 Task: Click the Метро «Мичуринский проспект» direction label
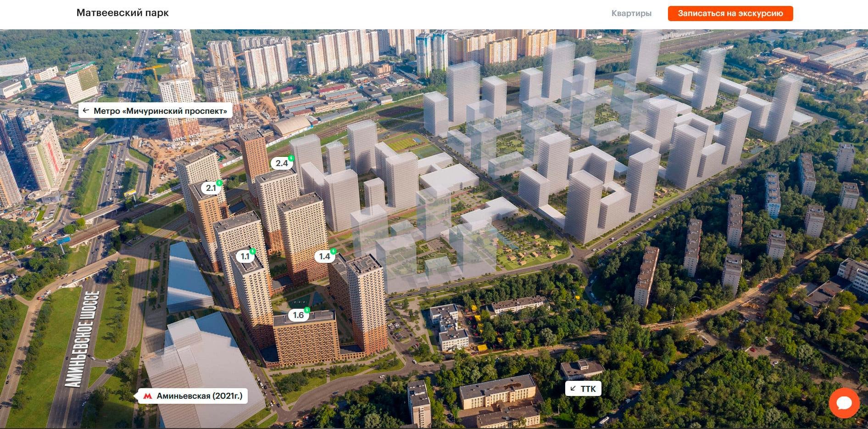pos(156,111)
